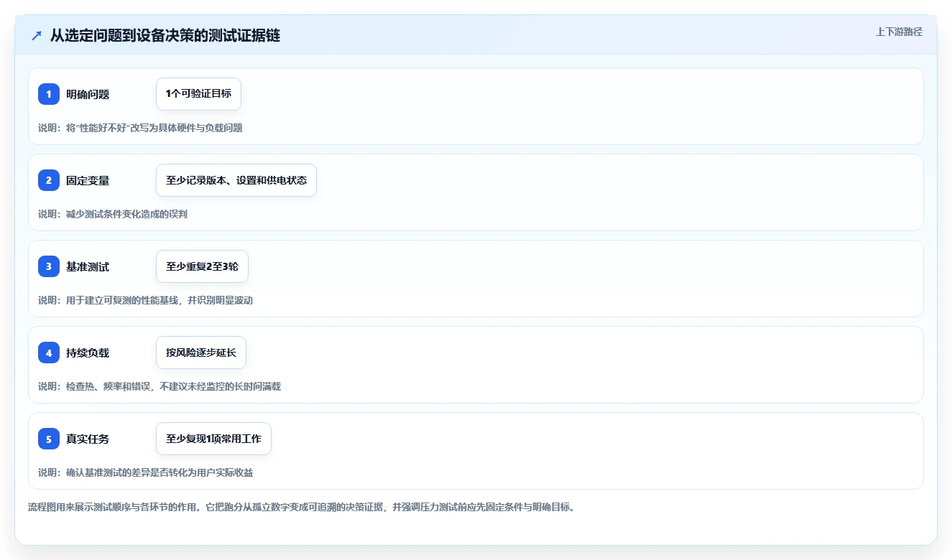Click the 真实任务 step title
This screenshot has height=560, width=952.
(x=88, y=439)
